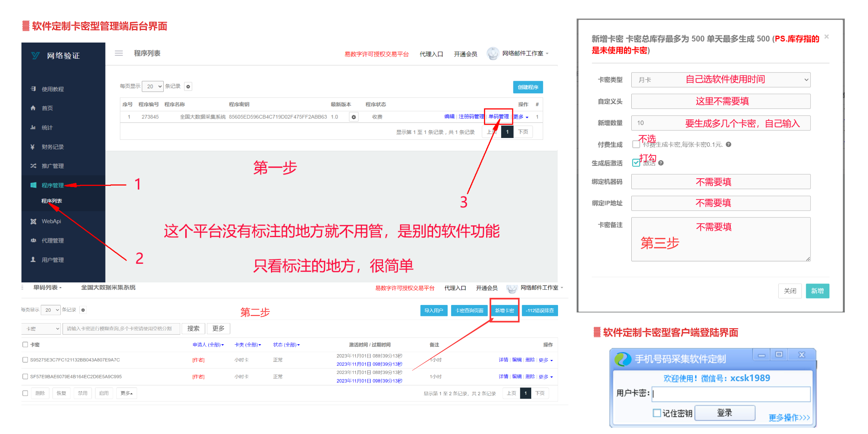
Task: Click the gear icon next to 条记录
Action: click(188, 87)
